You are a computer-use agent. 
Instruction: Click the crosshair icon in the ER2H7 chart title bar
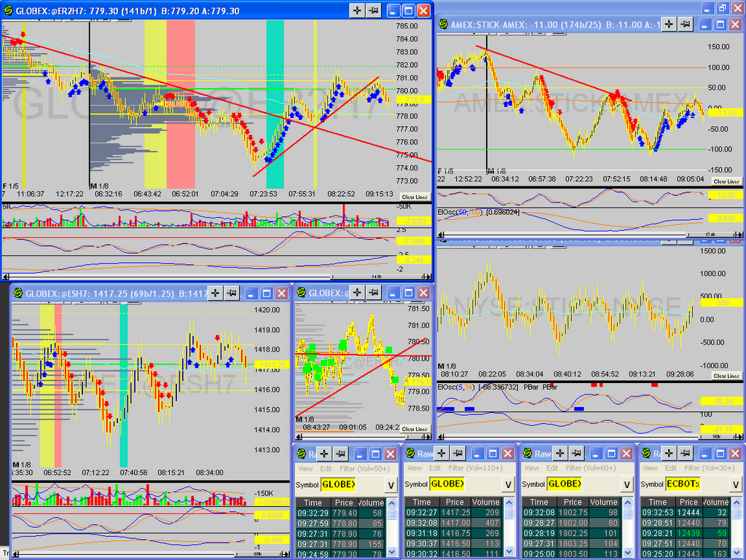[x=358, y=10]
